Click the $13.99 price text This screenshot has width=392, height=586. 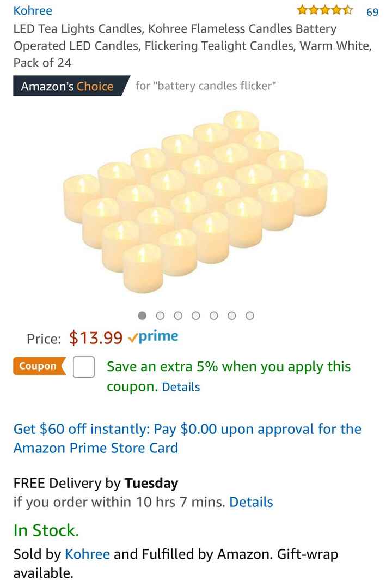point(95,337)
